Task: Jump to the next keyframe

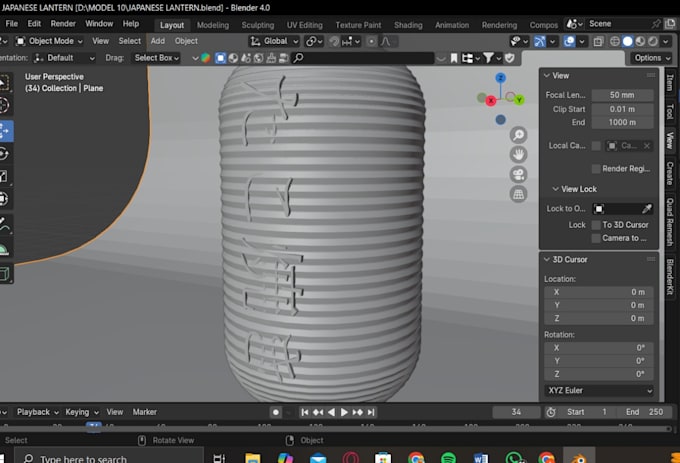Action: (x=357, y=412)
